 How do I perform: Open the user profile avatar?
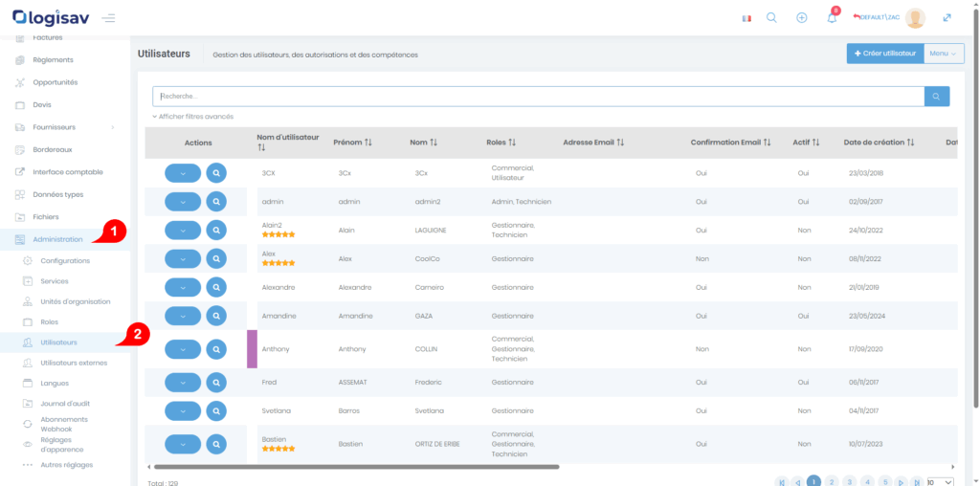coord(915,18)
